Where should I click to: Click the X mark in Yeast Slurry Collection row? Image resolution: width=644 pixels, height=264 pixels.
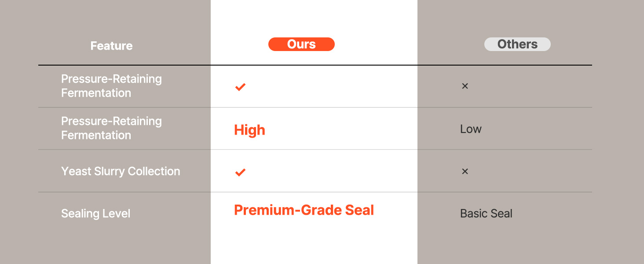[465, 171]
